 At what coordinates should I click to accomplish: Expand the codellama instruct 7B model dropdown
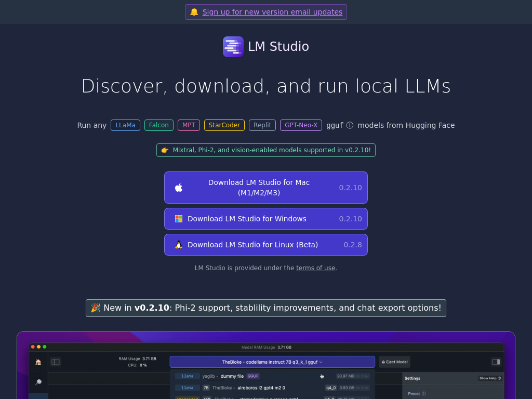pyautogui.click(x=272, y=362)
